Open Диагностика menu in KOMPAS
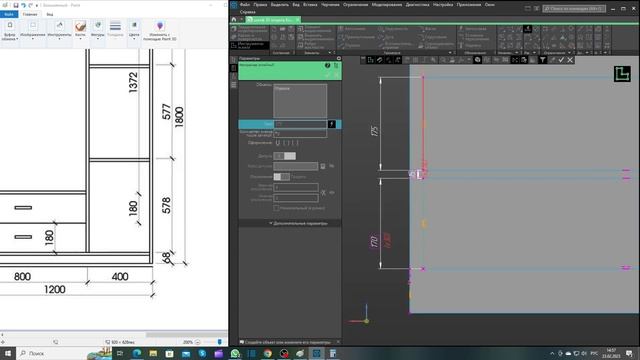The image size is (640, 360). (x=417, y=5)
